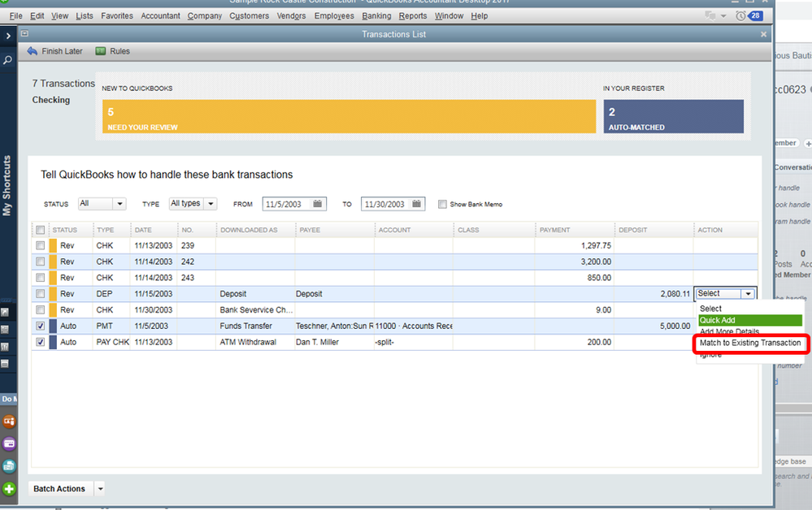This screenshot has width=812, height=510.
Task: Click the reminders count badge 28
Action: pos(756,15)
